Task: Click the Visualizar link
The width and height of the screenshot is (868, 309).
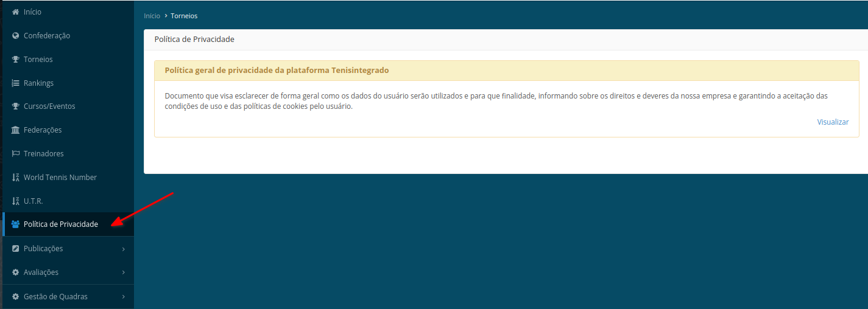Action: (x=833, y=122)
